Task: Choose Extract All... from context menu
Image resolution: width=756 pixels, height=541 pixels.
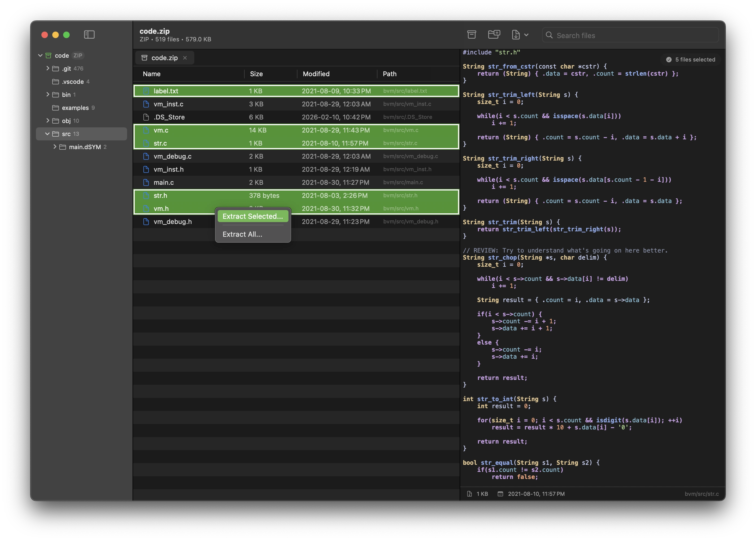Action: pyautogui.click(x=253, y=234)
